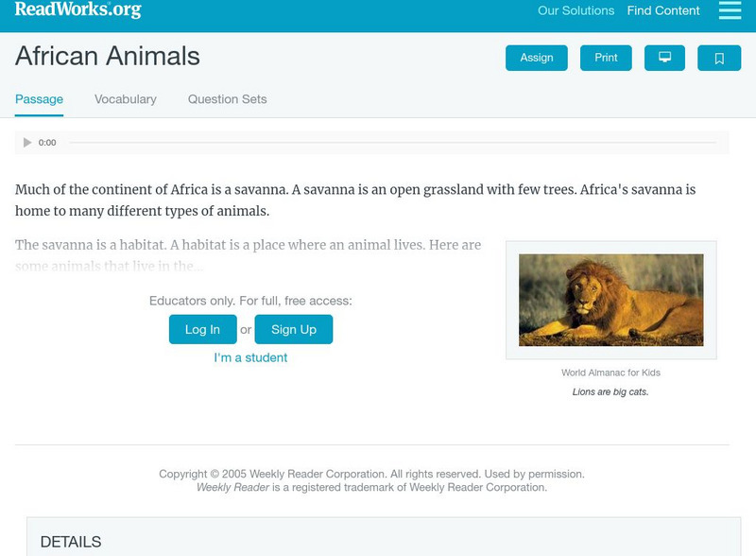Screen dimensions: 756x556
Task: Bookmark this passage with the bookmark icon
Action: point(719,58)
